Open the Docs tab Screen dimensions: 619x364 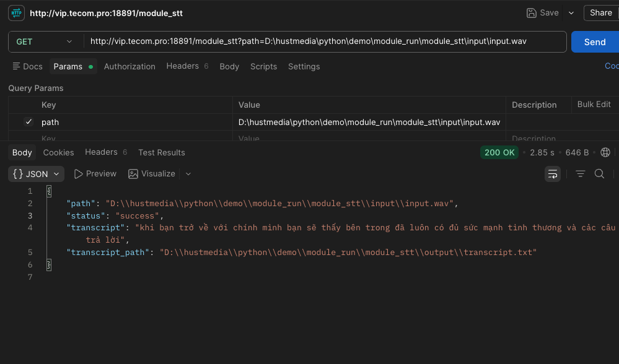pos(28,66)
